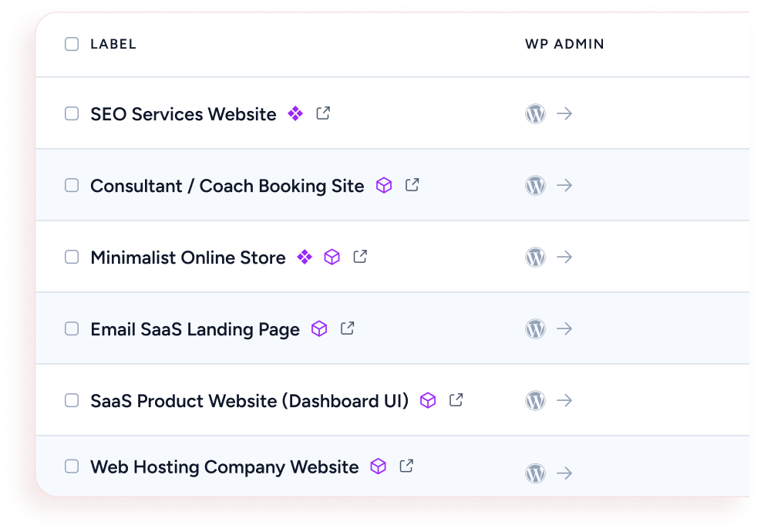The image size is (761, 532).
Task: Click WordPress logo in Email SaaS Landing Page row
Action: pos(535,329)
